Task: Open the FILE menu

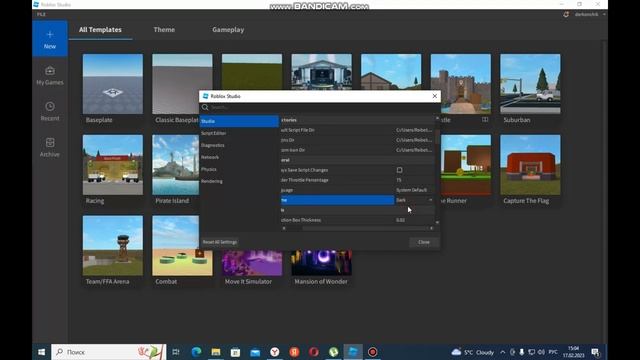Action: pos(41,14)
